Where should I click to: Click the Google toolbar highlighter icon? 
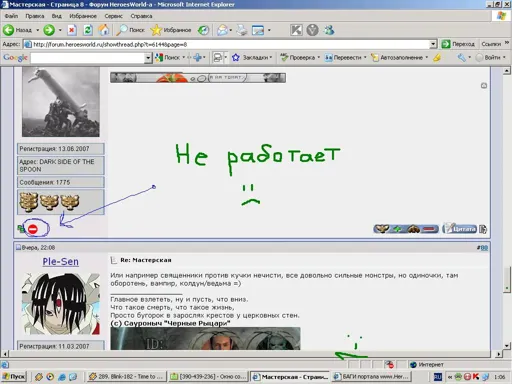point(437,57)
